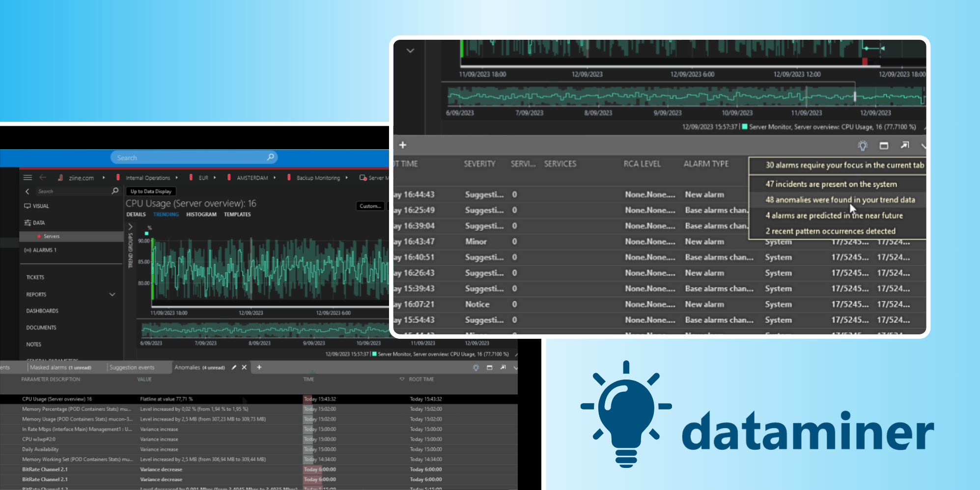The image size is (980, 490).
Task: Switch to the TRENDING tab
Action: click(166, 215)
